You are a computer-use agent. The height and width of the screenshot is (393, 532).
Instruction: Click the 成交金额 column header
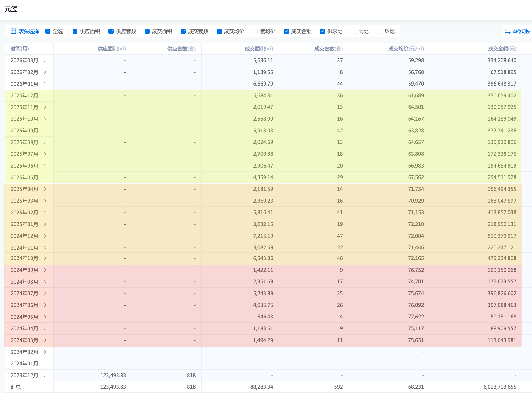[x=502, y=49]
